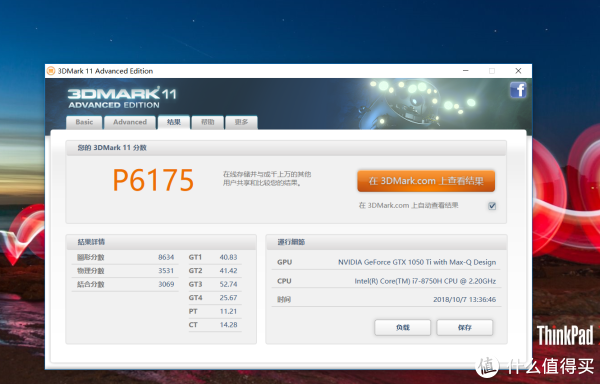This screenshot has height=384, width=600.
Task: Switch to the 更多 more tab
Action: 241,122
